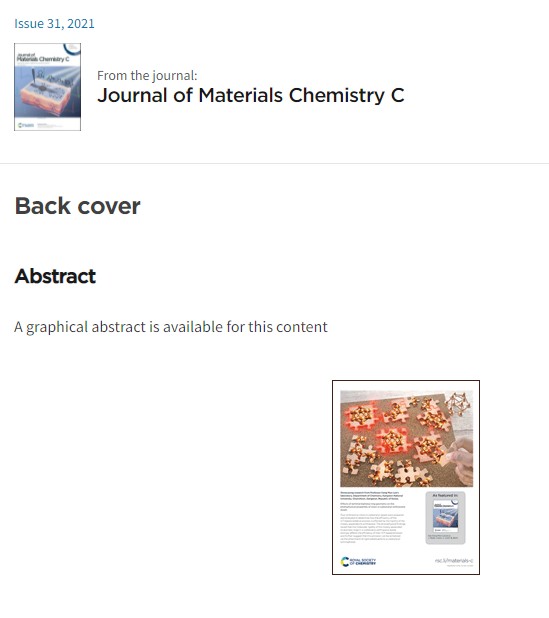The image size is (549, 618).
Task: Click the 'From the journal:' label
Action: click(147, 75)
